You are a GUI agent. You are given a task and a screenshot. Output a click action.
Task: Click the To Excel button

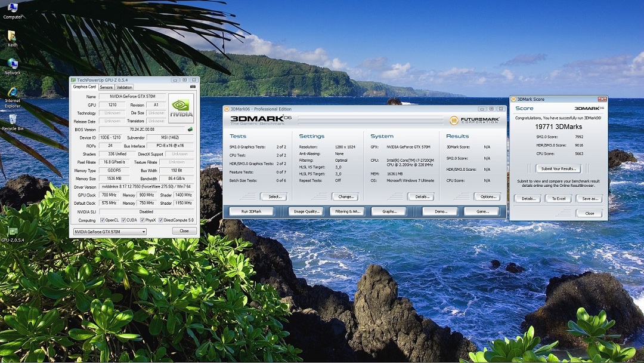558,198
